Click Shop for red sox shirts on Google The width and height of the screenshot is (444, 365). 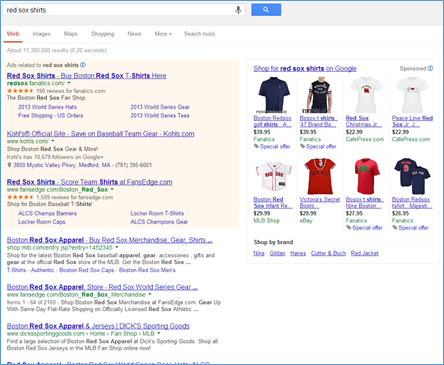[305, 68]
